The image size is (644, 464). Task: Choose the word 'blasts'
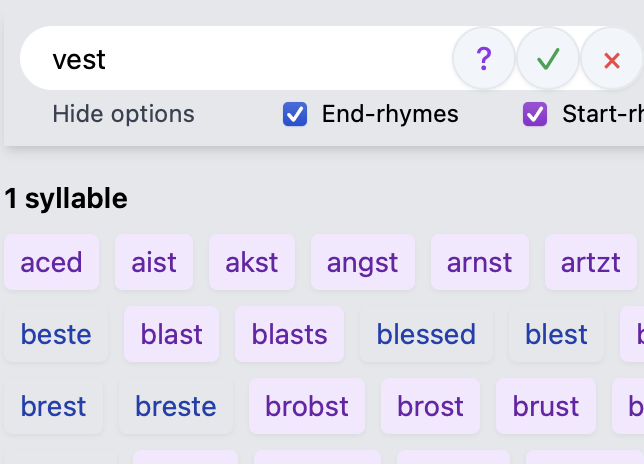click(290, 334)
